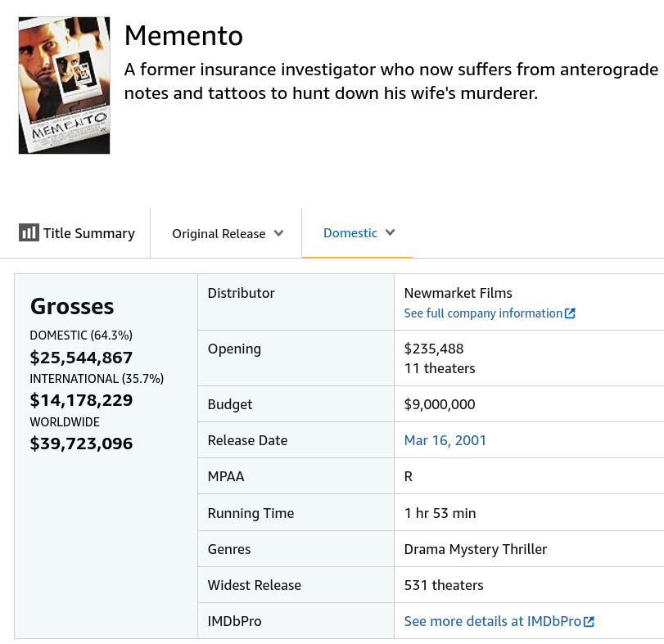Screen dimensions: 664x644
Task: Select the Domestic tab
Action: [350, 233]
